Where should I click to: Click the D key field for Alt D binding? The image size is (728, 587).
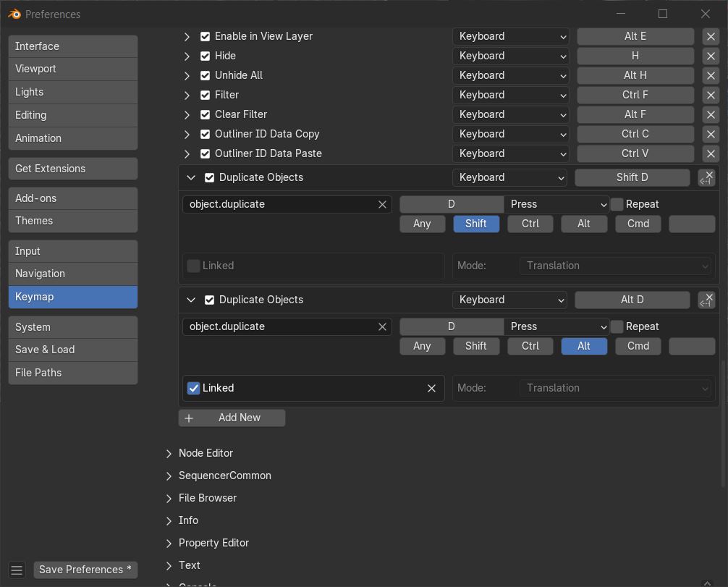452,327
